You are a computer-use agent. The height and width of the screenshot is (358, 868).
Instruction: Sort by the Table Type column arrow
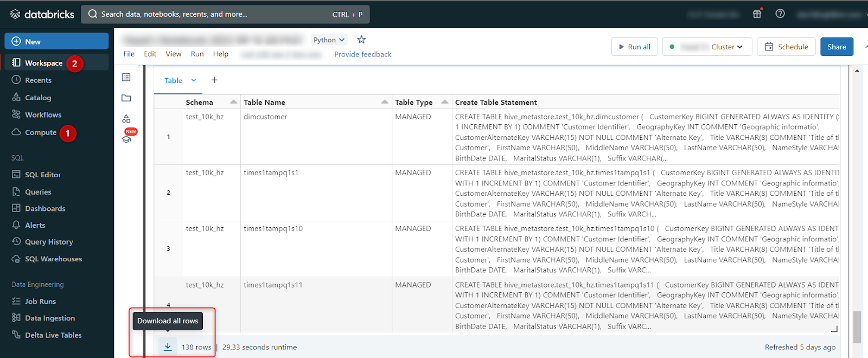(x=445, y=102)
